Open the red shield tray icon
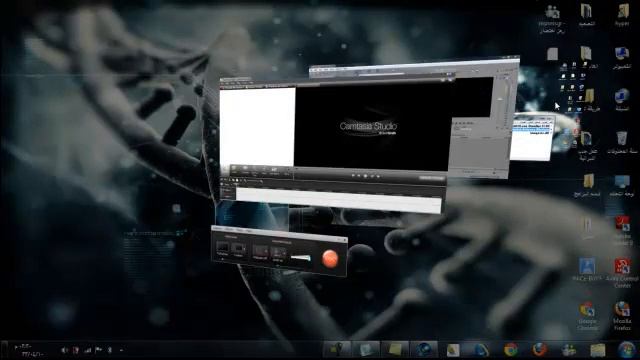This screenshot has width=640, height=360. (x=76, y=350)
